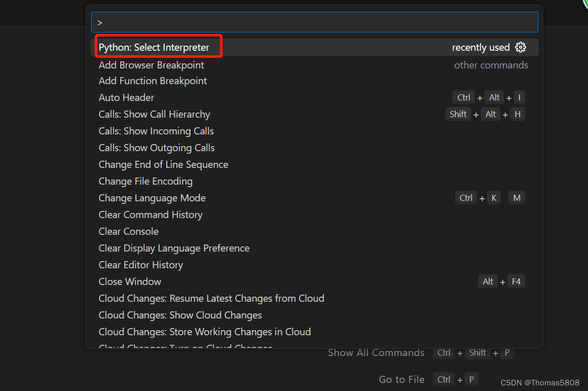Screen dimensions: 588x391
Task: Select Clear Command History
Action: (x=151, y=215)
